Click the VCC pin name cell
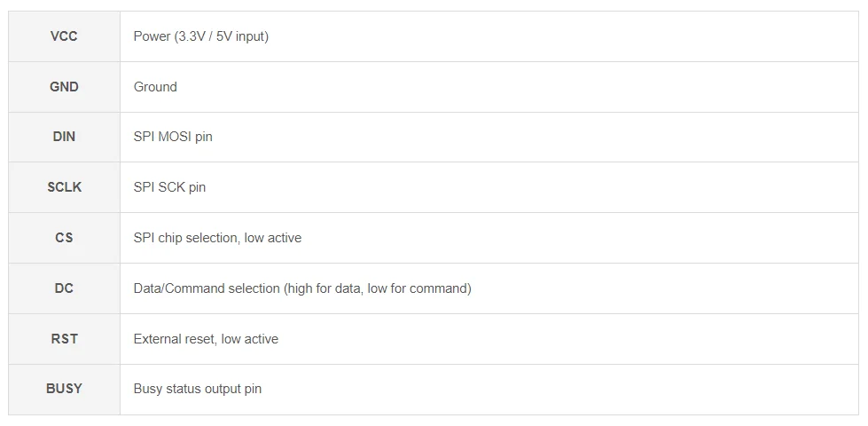Image resolution: width=868 pixels, height=426 pixels. (x=64, y=36)
